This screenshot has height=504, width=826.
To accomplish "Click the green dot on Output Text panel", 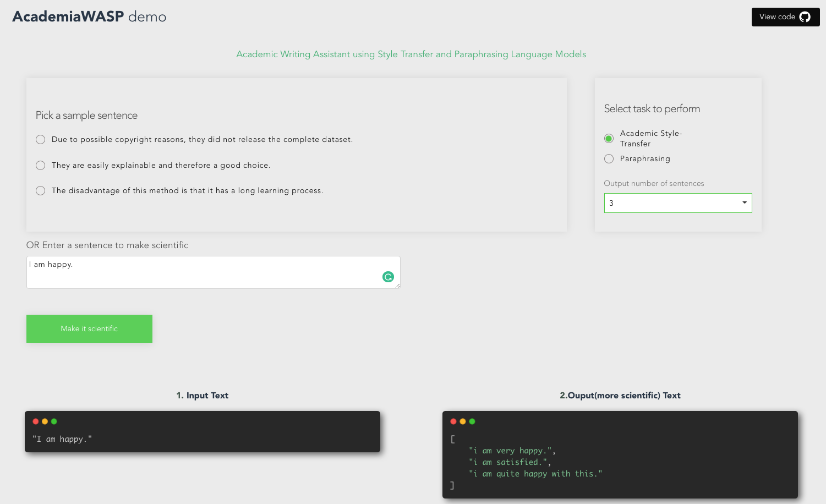I will coord(472,421).
